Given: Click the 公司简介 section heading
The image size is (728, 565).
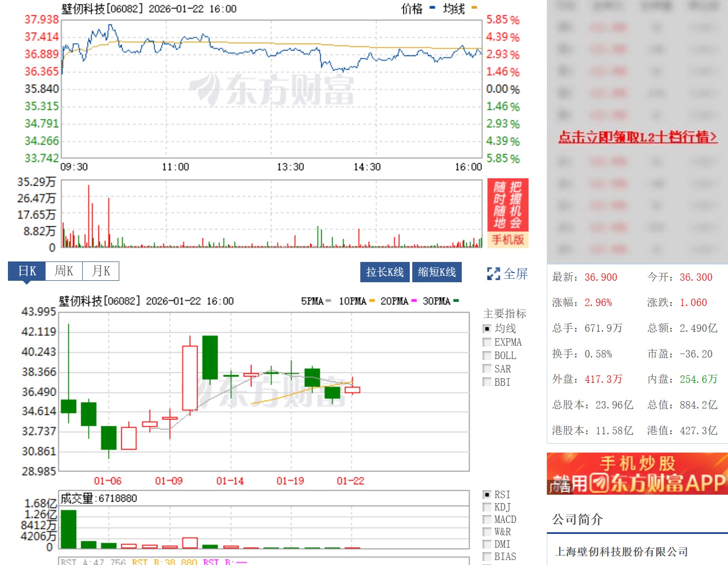Looking at the screenshot, I should [x=578, y=519].
